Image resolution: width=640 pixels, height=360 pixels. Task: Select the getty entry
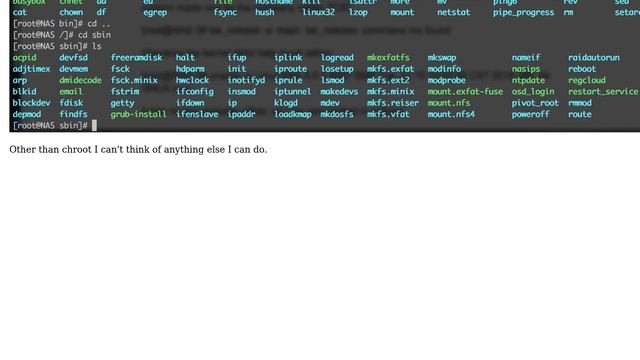122,103
